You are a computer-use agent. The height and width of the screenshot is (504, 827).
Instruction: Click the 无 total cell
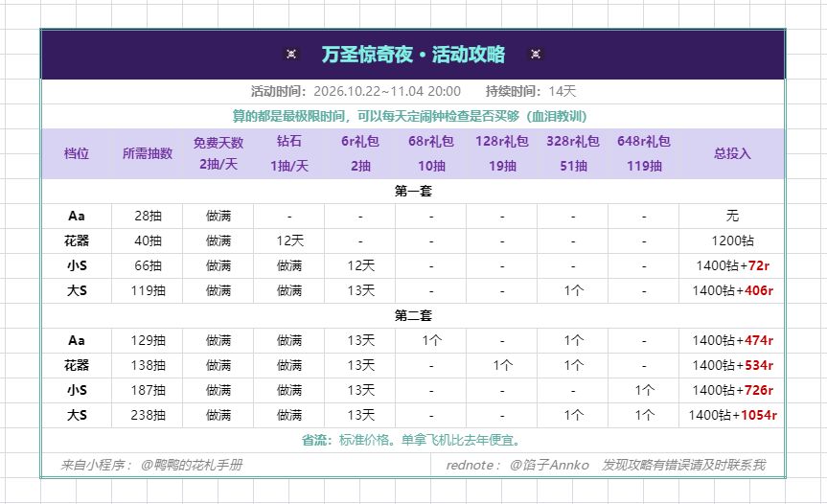pos(732,216)
